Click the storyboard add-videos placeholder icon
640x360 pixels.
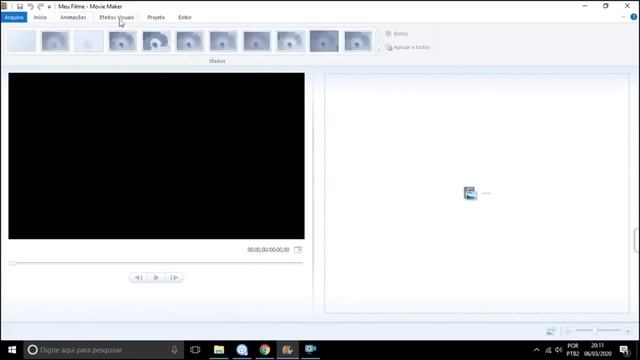[471, 193]
